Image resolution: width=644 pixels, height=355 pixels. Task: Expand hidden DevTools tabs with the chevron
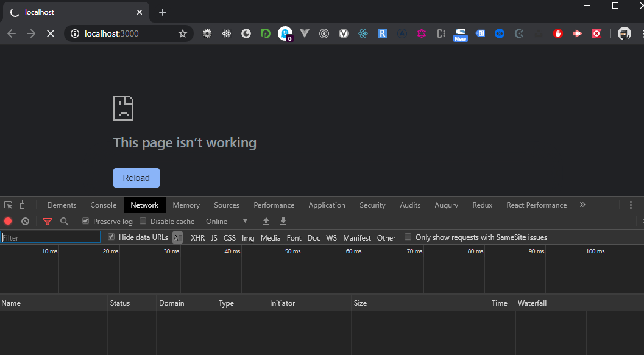click(x=582, y=205)
